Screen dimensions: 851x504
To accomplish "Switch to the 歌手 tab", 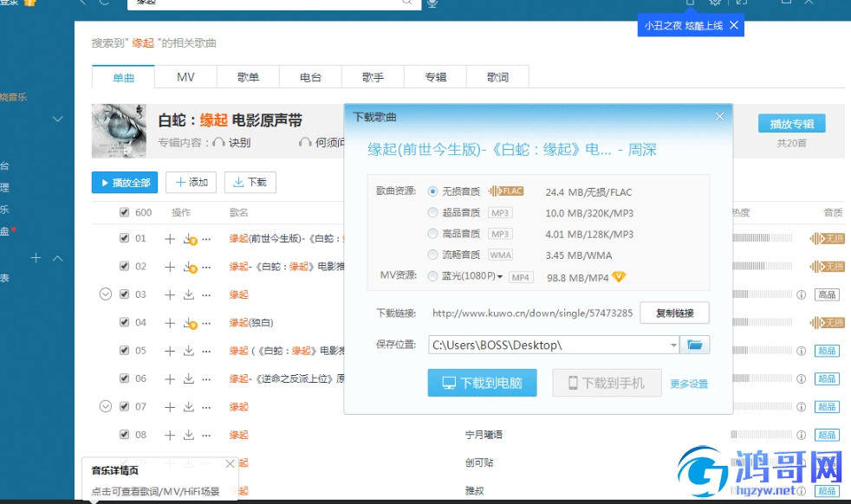I will [x=373, y=77].
